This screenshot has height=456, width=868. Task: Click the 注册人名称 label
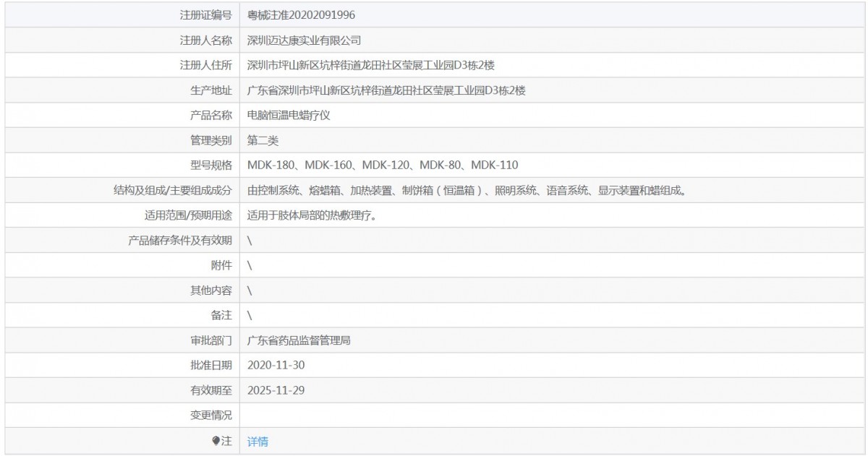pos(205,40)
